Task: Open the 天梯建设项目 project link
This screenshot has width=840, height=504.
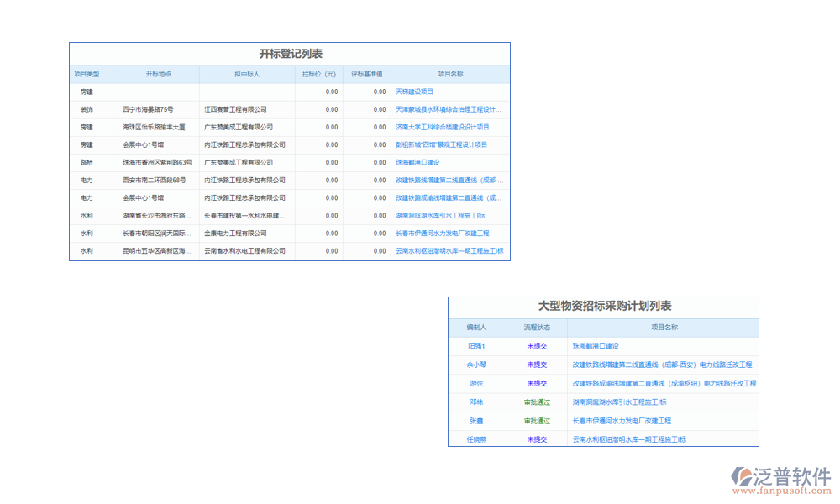Action: pos(414,92)
